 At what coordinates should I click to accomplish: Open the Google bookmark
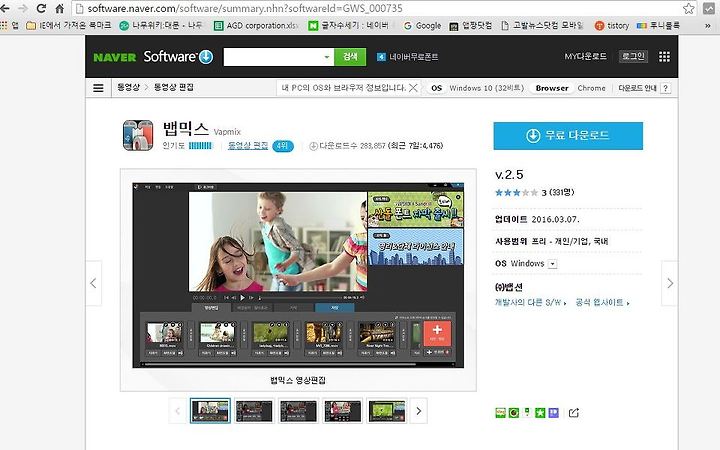click(422, 26)
